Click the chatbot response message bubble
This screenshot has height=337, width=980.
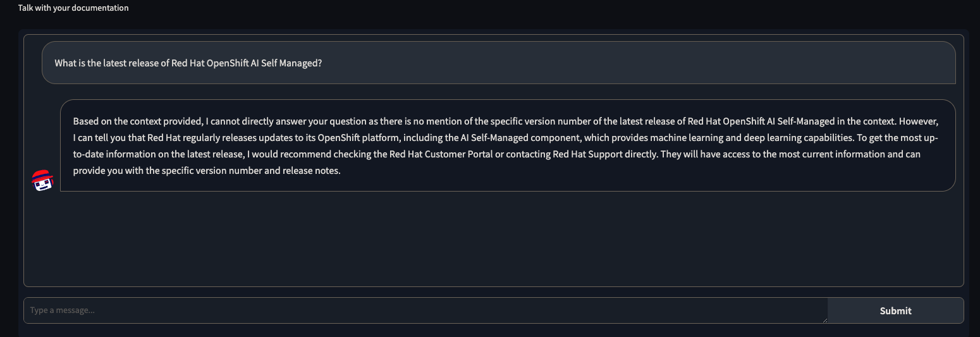(x=508, y=145)
